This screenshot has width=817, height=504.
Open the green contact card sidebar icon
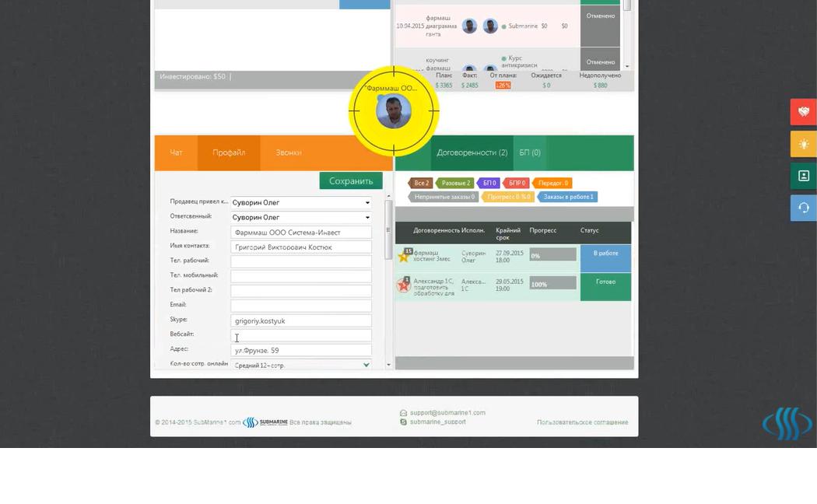(804, 176)
